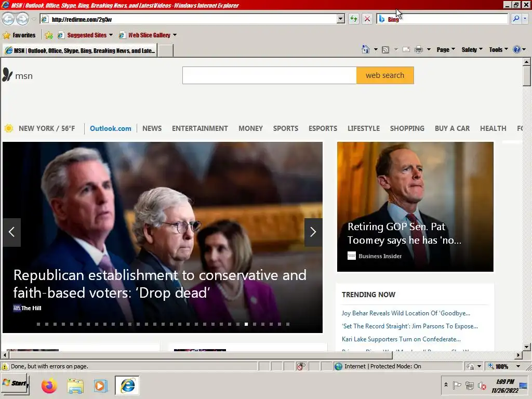Click the popup blocker status bar icon
532x399 pixels.
pyautogui.click(x=301, y=366)
